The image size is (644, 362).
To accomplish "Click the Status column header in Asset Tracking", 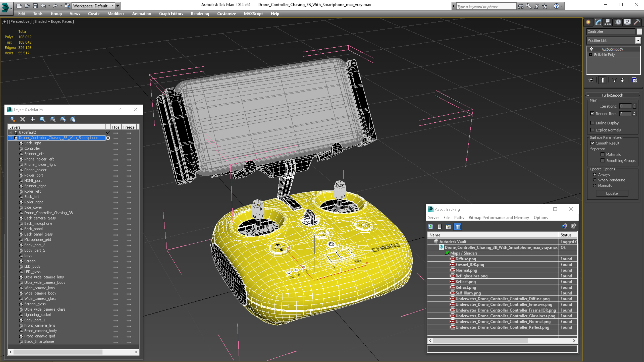I will pyautogui.click(x=568, y=235).
